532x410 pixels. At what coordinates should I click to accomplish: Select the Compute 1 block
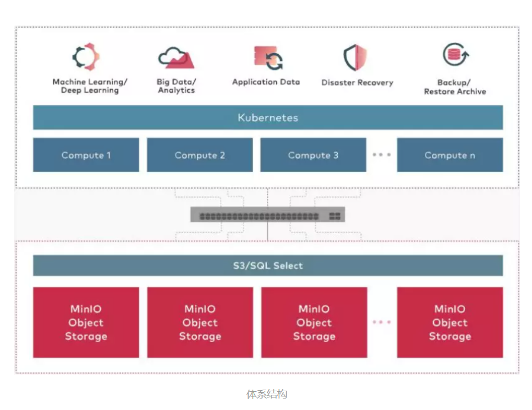(86, 155)
